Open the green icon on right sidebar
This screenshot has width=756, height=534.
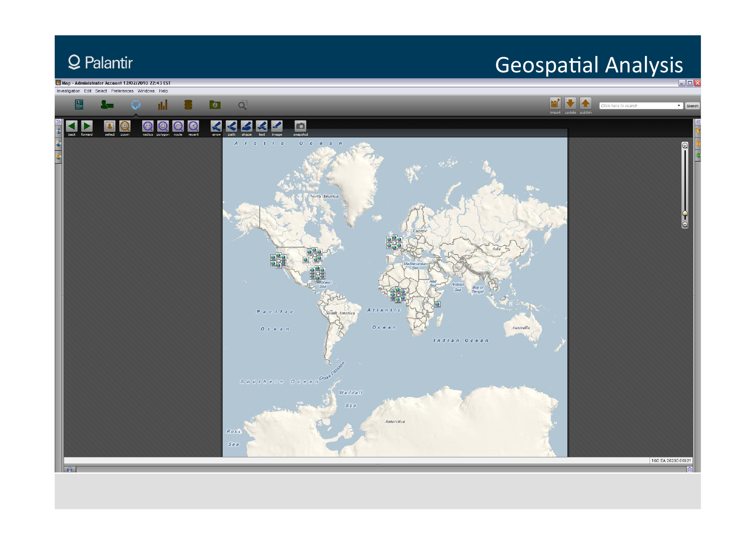(698, 155)
